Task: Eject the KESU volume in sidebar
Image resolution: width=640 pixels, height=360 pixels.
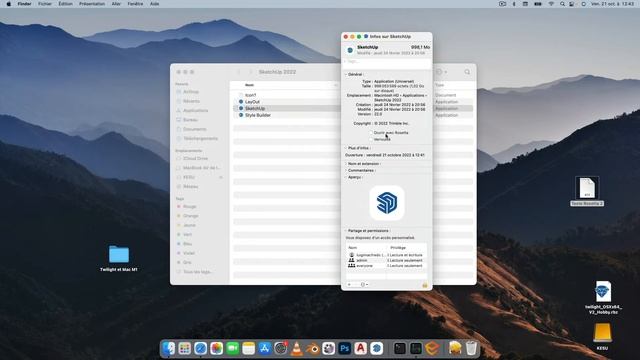Action: click(221, 177)
